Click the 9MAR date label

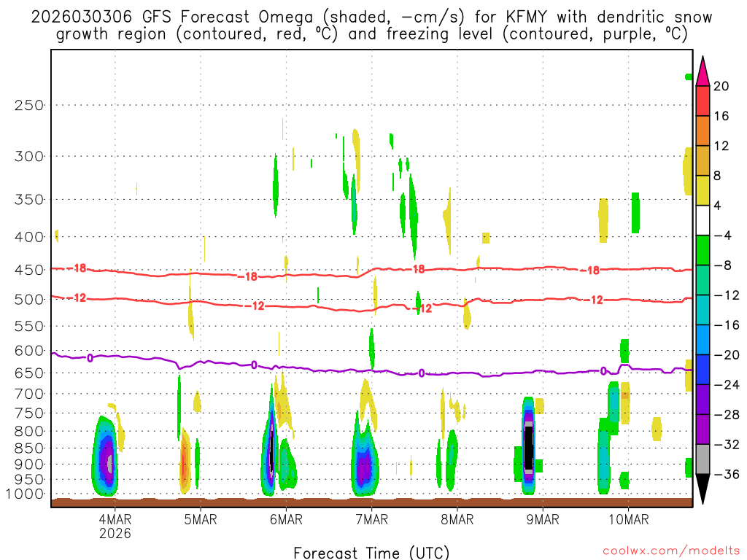tap(543, 519)
